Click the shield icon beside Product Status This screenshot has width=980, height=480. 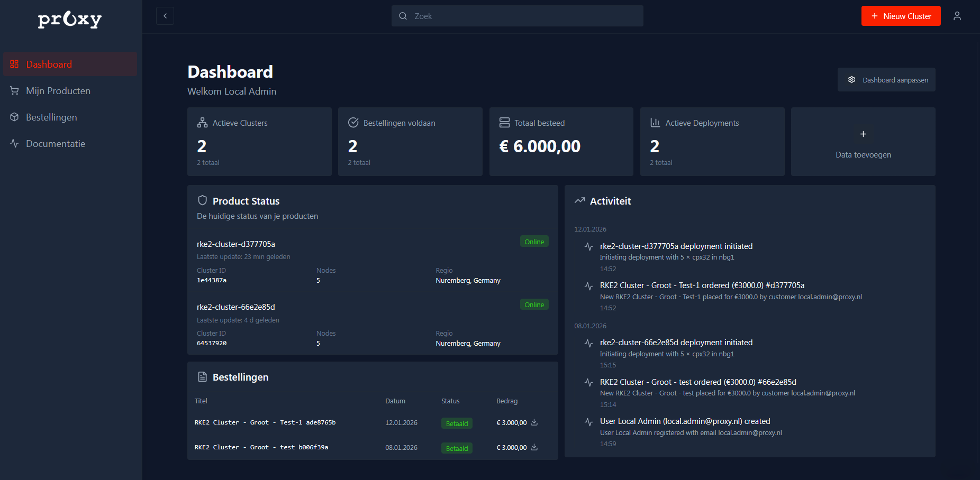click(x=203, y=200)
